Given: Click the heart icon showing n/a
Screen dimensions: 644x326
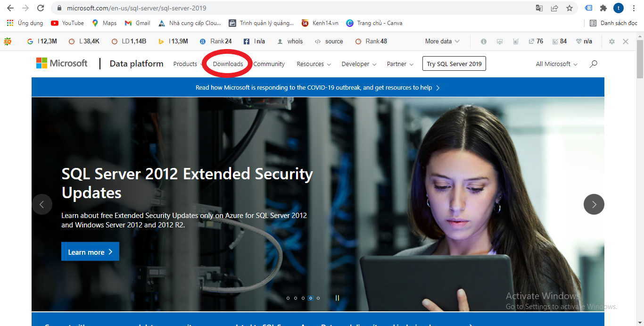Looking at the screenshot, I should point(584,42).
